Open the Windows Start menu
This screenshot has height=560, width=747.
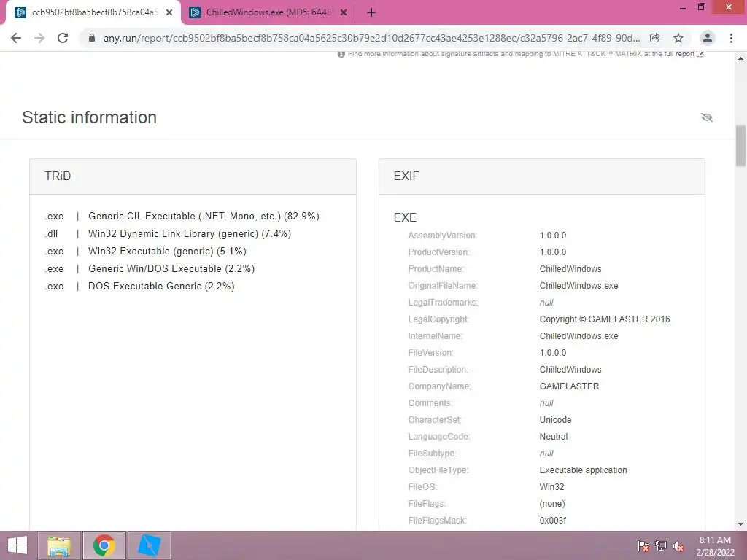tap(18, 545)
